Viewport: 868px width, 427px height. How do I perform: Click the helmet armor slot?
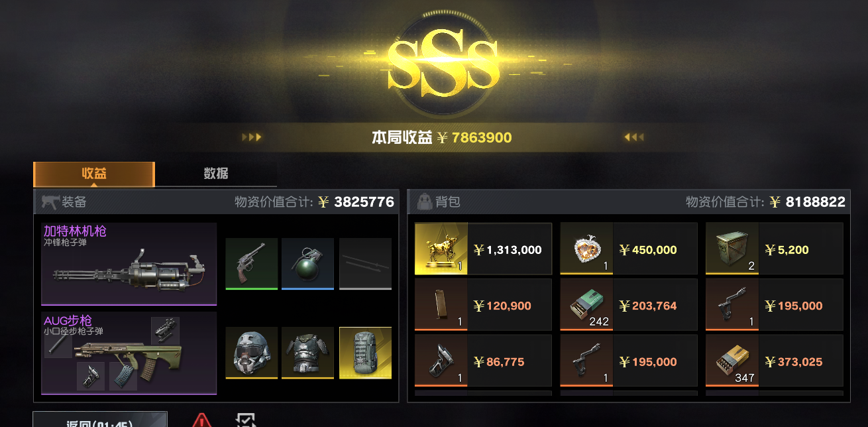(x=251, y=353)
